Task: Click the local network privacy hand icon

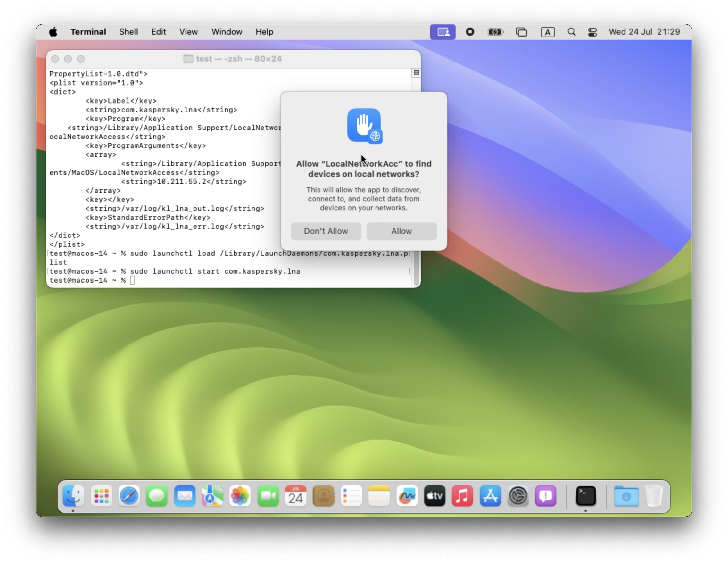Action: [x=364, y=126]
